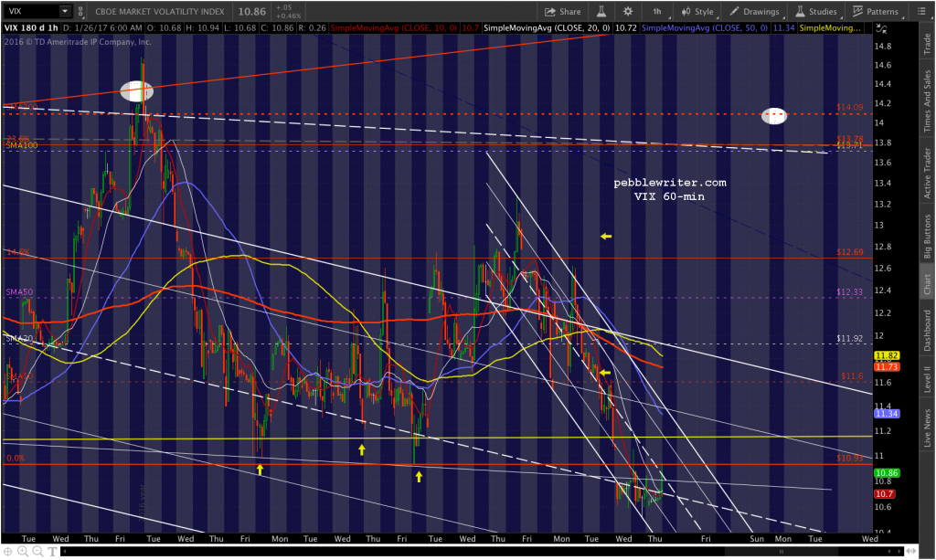Open the flask Edit Studies icon
936x560 pixels.
click(601, 11)
